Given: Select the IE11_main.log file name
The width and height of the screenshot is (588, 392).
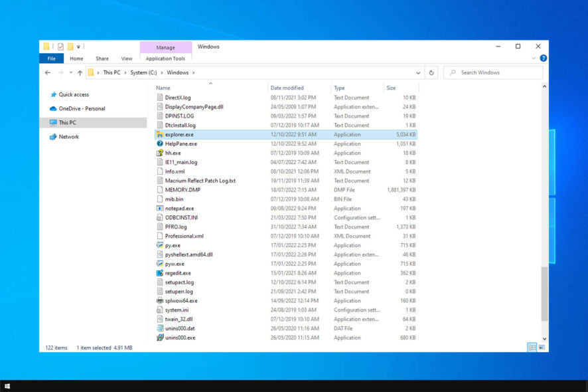Looking at the screenshot, I should tap(181, 162).
